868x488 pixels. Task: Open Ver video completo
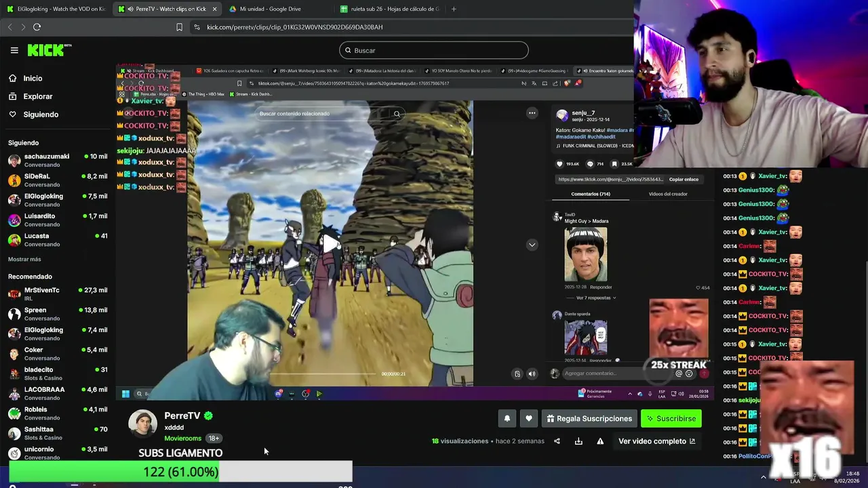tap(656, 441)
